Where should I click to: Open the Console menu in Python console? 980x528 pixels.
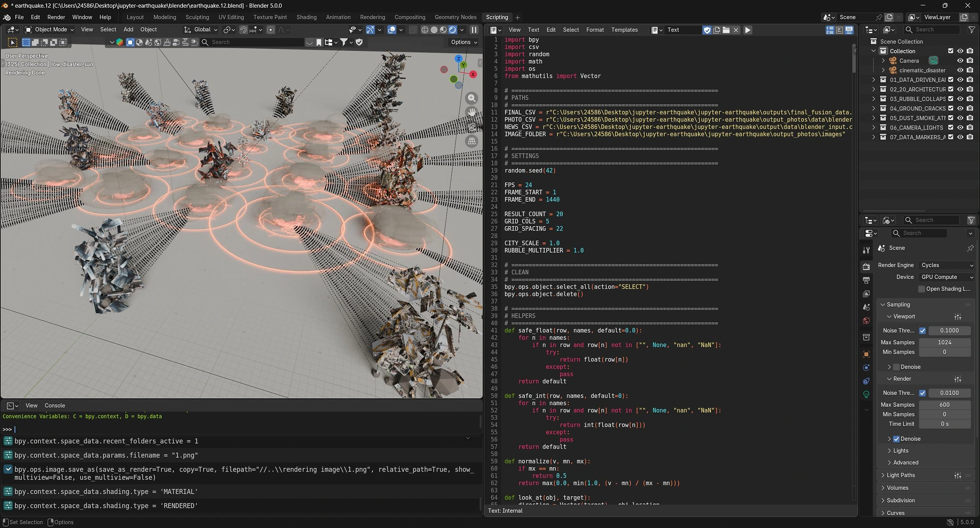coord(55,406)
